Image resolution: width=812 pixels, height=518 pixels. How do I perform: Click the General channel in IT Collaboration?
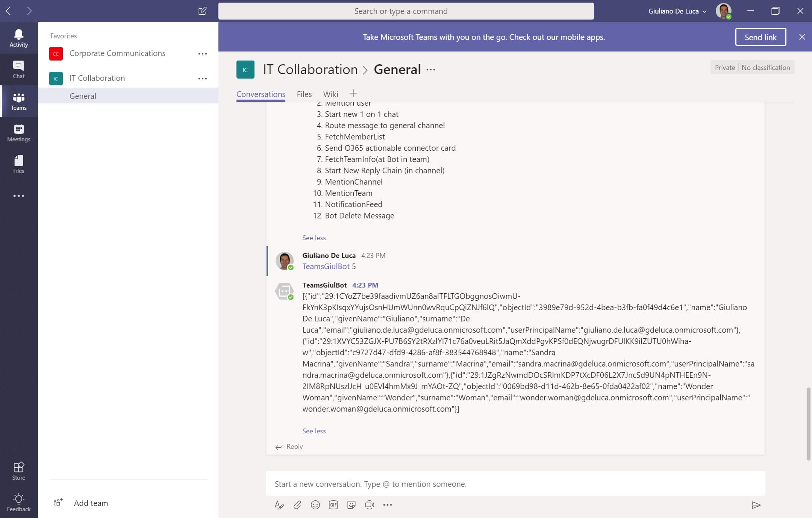click(83, 95)
